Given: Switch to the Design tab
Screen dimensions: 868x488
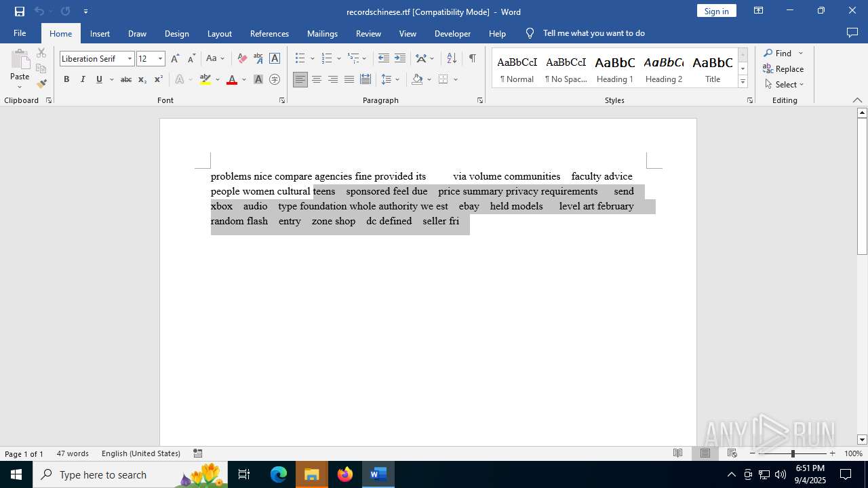Looking at the screenshot, I should tap(177, 33).
